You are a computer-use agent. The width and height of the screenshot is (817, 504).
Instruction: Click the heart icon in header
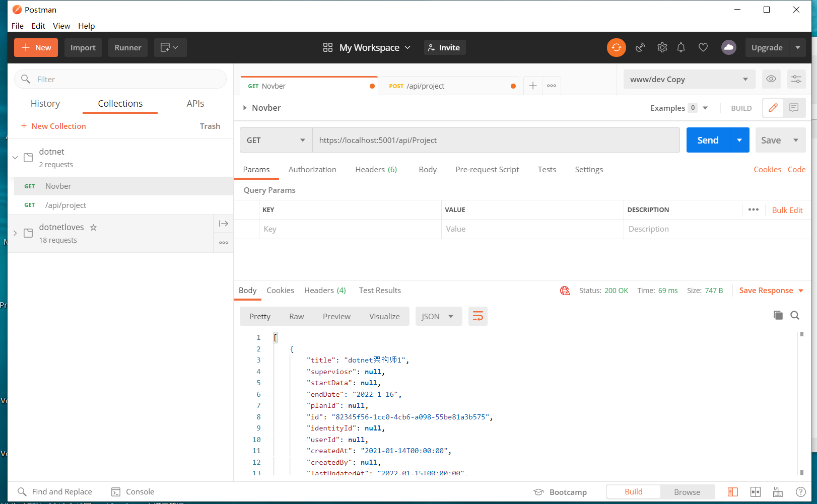click(x=703, y=47)
